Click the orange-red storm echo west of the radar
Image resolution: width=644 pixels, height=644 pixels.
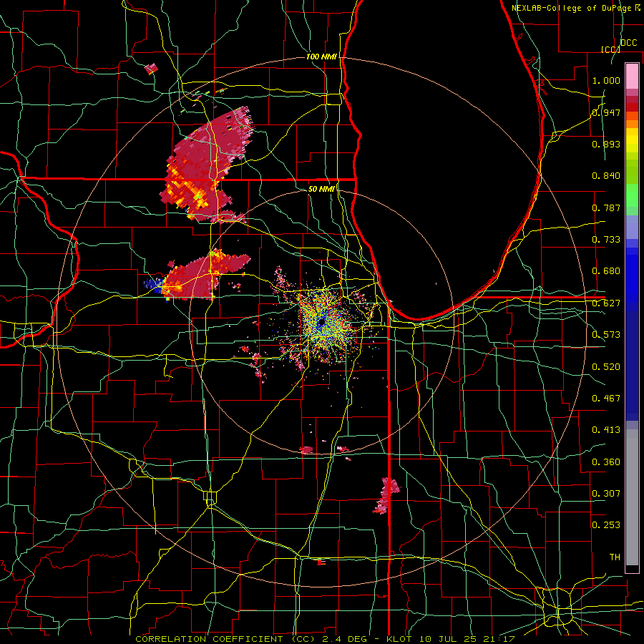pyautogui.click(x=205, y=275)
